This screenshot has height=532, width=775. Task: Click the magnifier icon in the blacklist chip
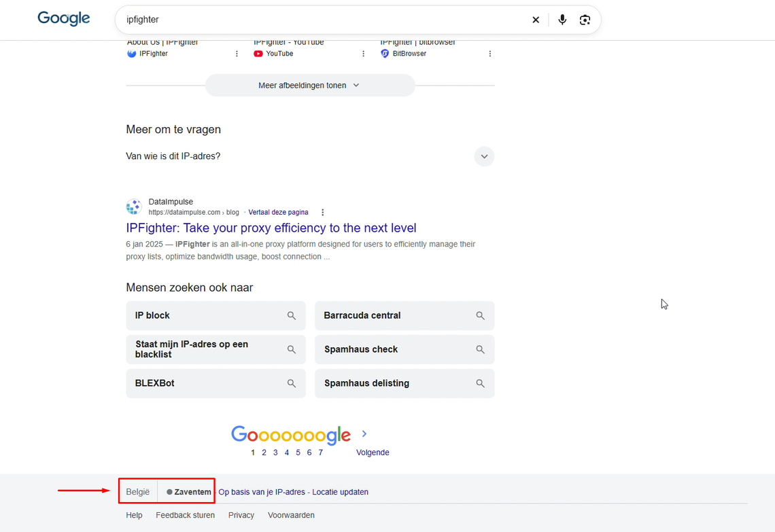click(x=292, y=349)
